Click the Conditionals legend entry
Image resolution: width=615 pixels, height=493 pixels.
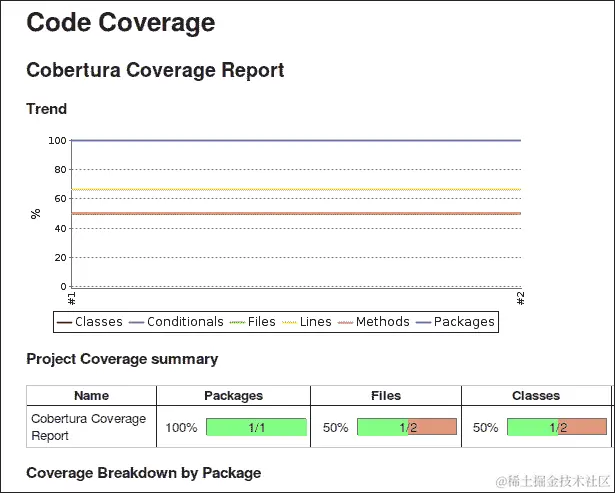click(176, 322)
